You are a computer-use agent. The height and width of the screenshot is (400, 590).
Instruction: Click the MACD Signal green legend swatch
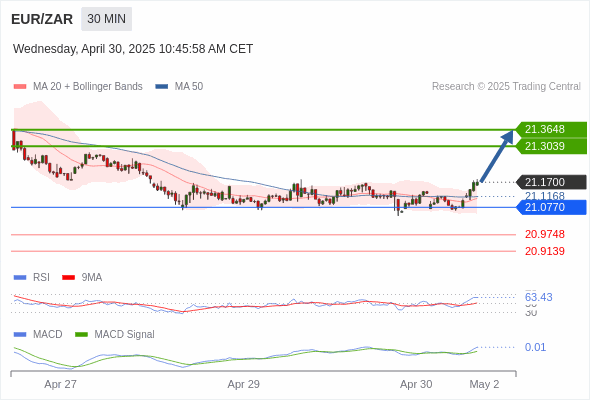(81, 335)
